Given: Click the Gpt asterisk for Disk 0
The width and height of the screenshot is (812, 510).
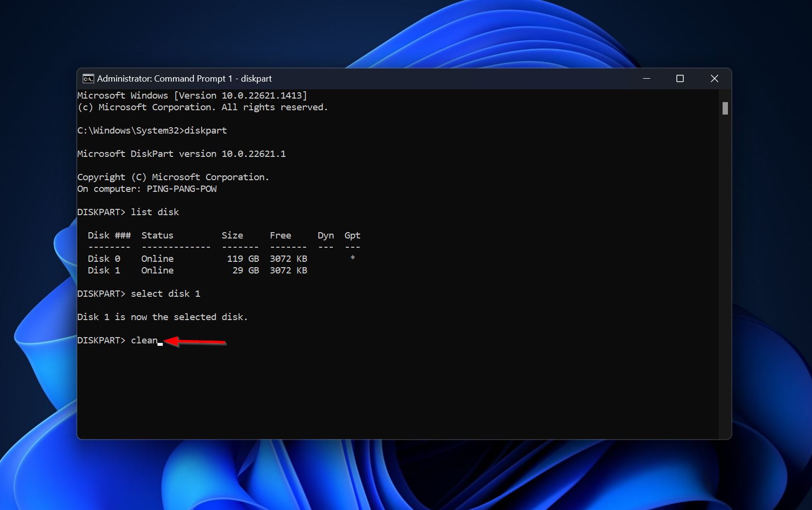Looking at the screenshot, I should [353, 258].
